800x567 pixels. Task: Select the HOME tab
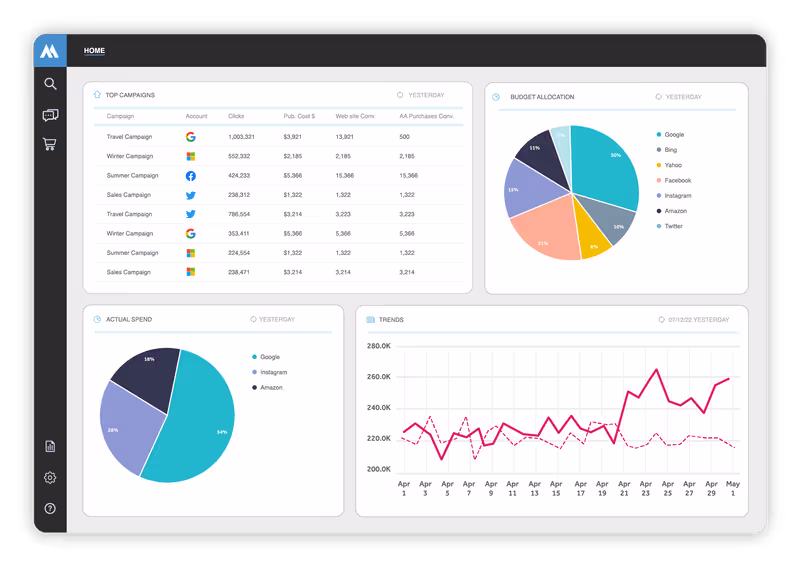[94, 50]
